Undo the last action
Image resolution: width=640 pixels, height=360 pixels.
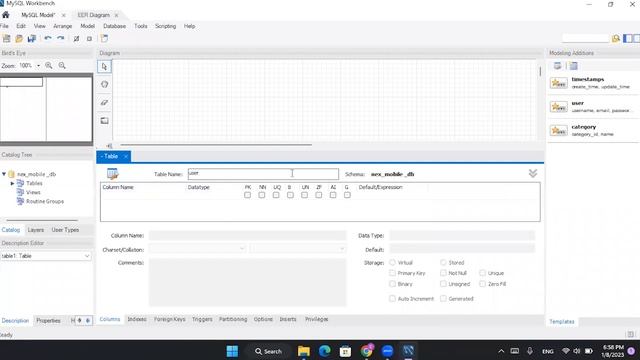point(48,38)
